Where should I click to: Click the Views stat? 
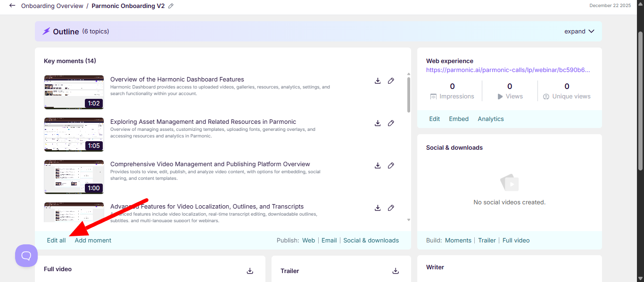coord(510,91)
